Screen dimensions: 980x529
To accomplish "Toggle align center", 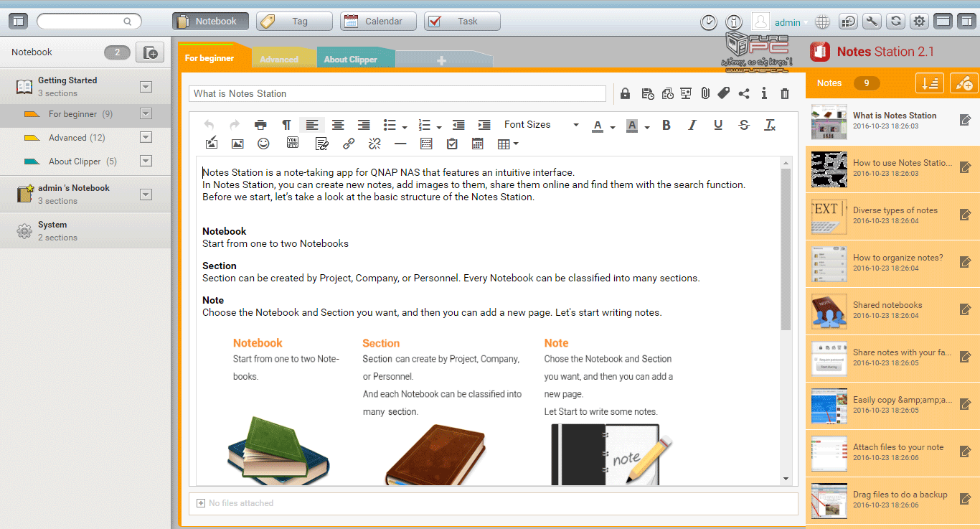I will pyautogui.click(x=338, y=125).
